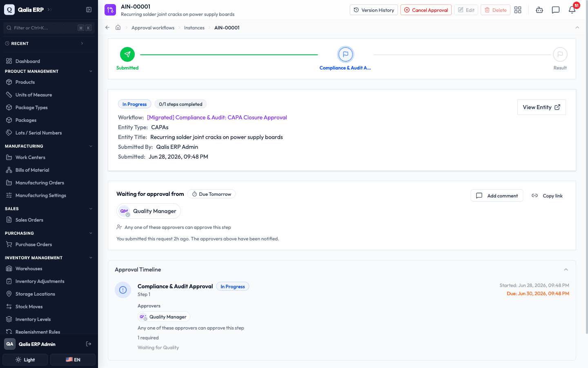Collapse the header with top-right chevron
Viewport: 588px width, 368px height.
tap(577, 27)
